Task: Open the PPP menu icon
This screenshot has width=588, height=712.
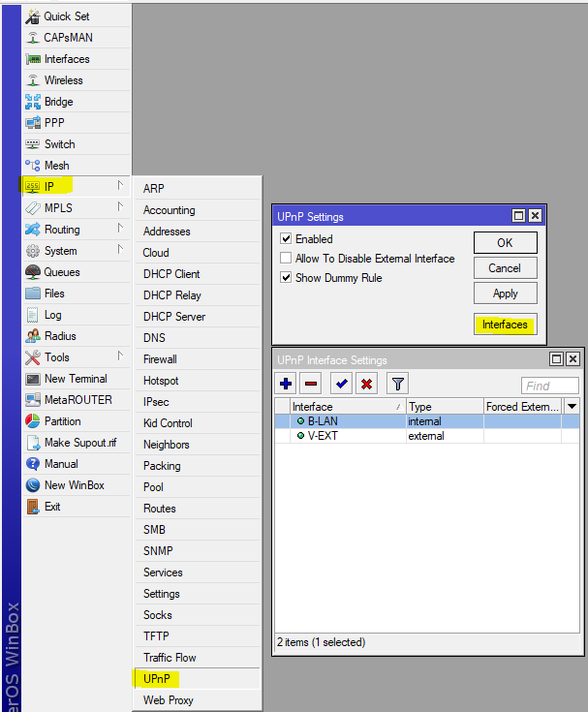Action: coord(33,123)
